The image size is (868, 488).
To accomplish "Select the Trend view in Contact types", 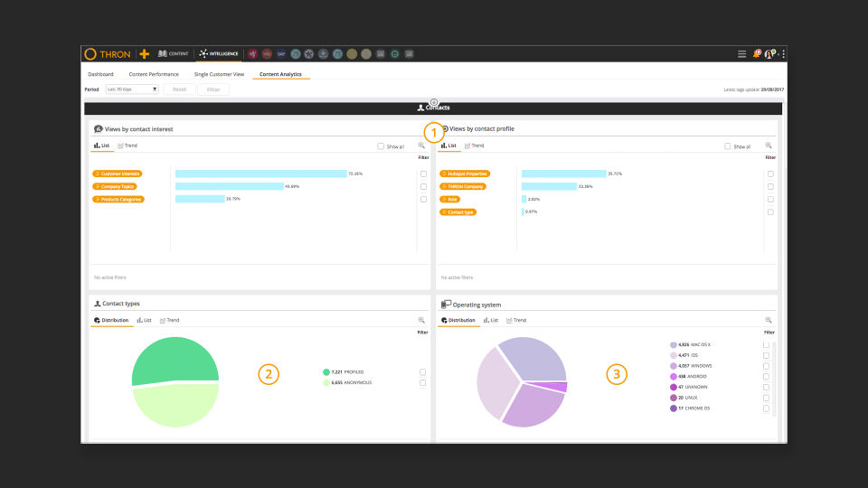I will [169, 320].
